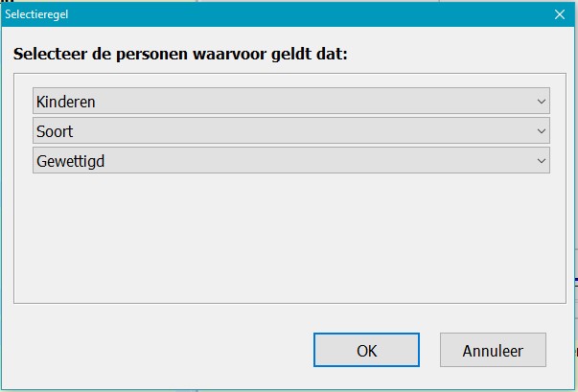Viewport: 578px width, 392px height.
Task: Select the 'Soort' text in the second dropdown
Action: 55,130
